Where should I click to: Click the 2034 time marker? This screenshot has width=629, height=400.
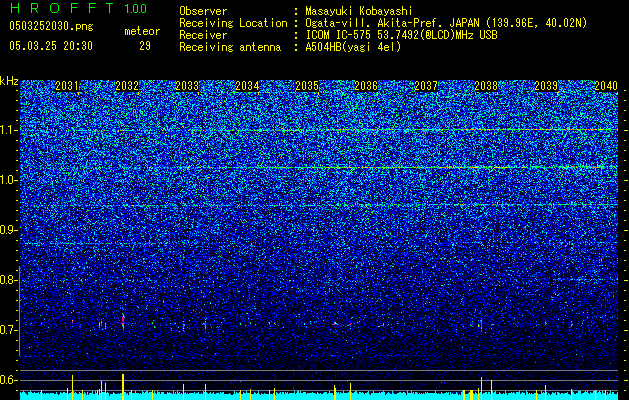click(247, 86)
